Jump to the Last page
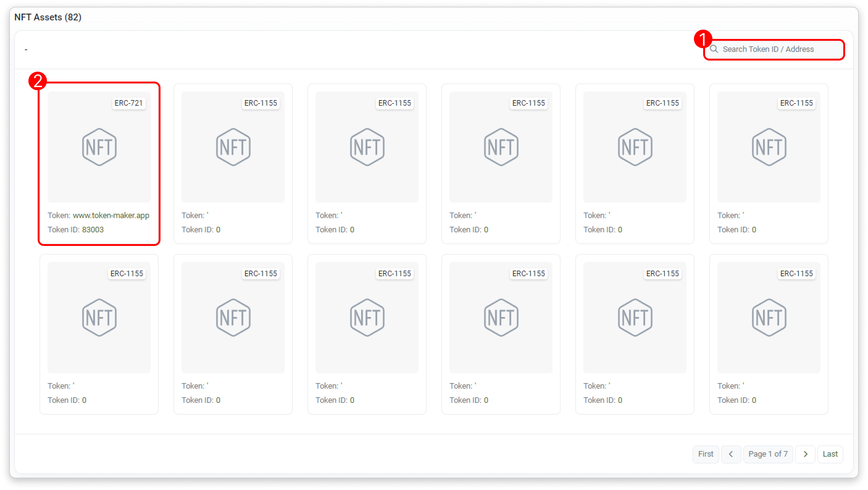 click(830, 454)
